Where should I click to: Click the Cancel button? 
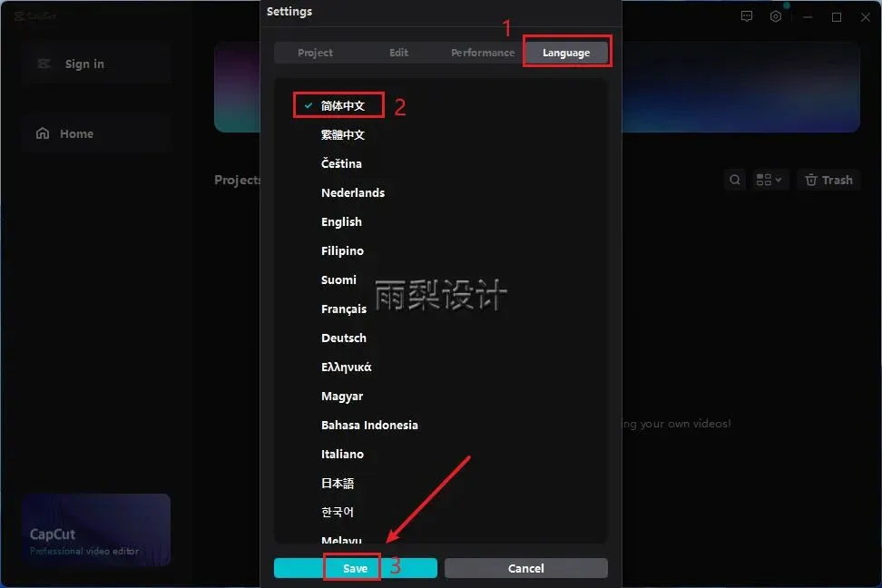pyautogui.click(x=526, y=568)
